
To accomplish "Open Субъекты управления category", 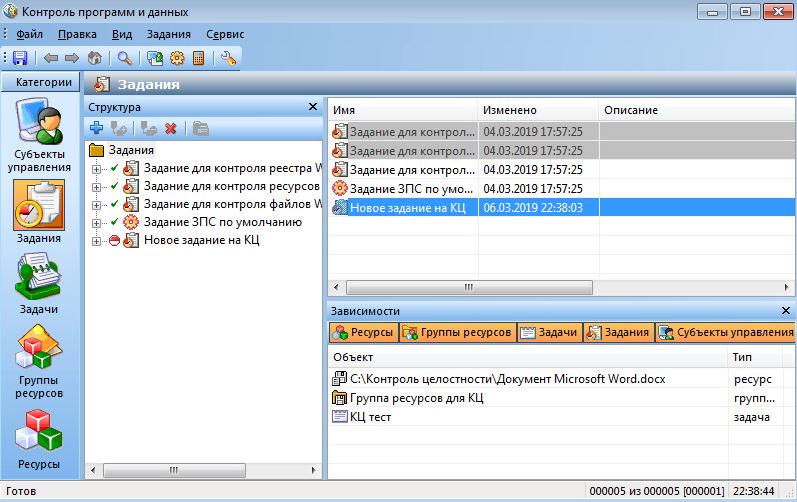I will click(x=39, y=135).
